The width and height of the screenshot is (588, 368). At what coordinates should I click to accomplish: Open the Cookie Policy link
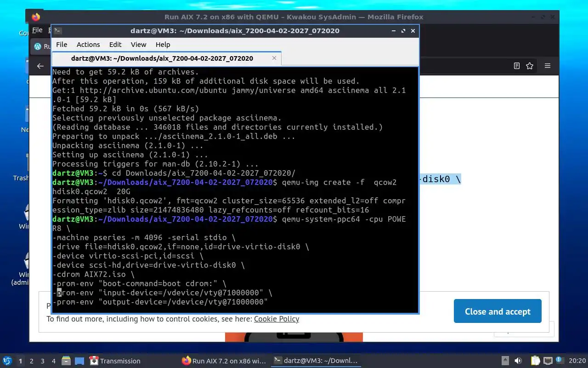[x=277, y=319]
